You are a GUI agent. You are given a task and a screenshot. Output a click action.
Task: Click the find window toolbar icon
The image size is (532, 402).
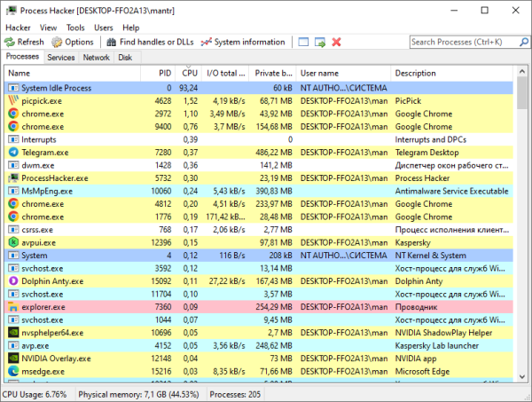pos(303,42)
